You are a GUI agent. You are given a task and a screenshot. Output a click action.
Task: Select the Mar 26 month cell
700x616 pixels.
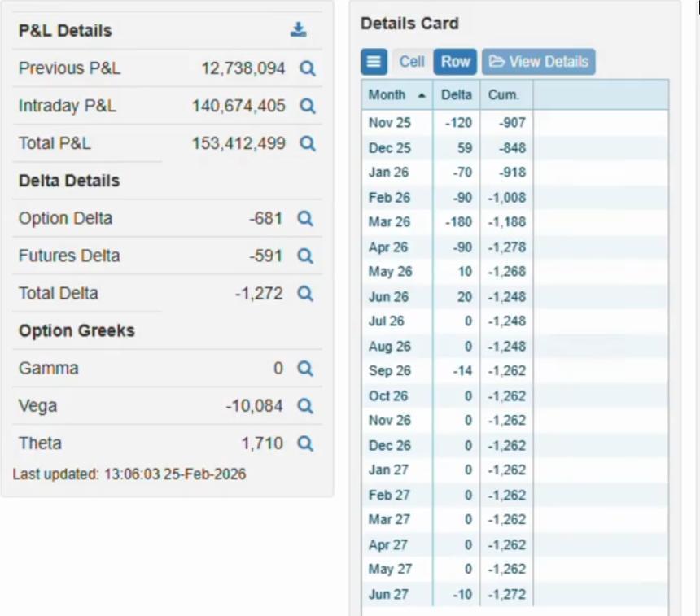point(397,222)
